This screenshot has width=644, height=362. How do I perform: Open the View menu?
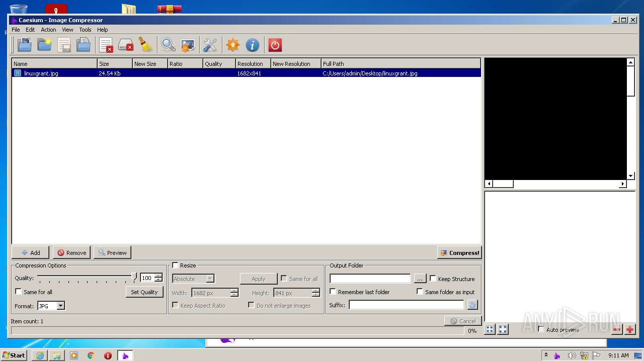(x=67, y=30)
